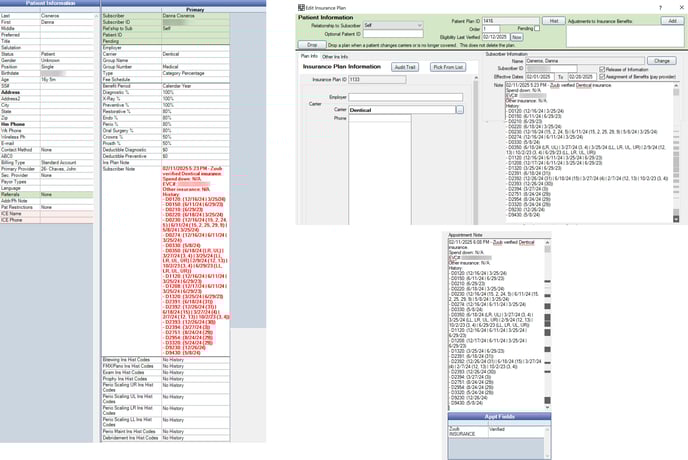Click the Audit Trail button
This screenshot has width=688, height=460.
pyautogui.click(x=405, y=66)
